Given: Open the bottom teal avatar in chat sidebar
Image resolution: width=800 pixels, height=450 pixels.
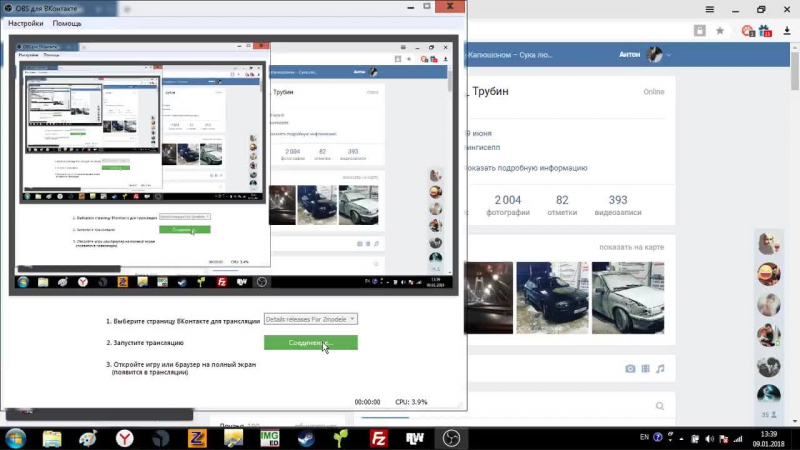Looking at the screenshot, I should (769, 394).
